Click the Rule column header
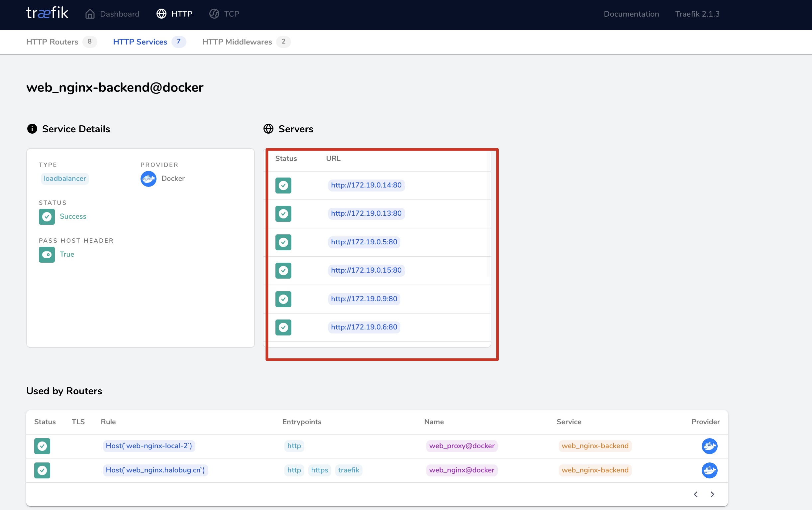This screenshot has width=812, height=510. (108, 422)
